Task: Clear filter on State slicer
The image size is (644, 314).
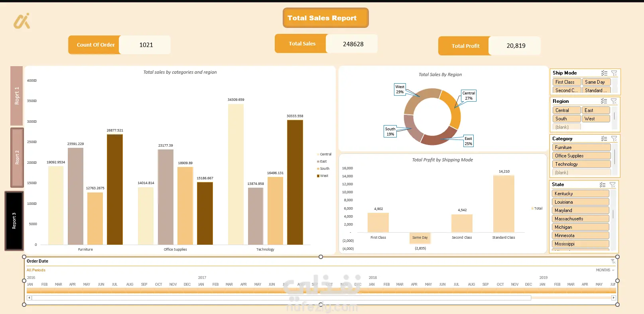Action: click(x=612, y=185)
